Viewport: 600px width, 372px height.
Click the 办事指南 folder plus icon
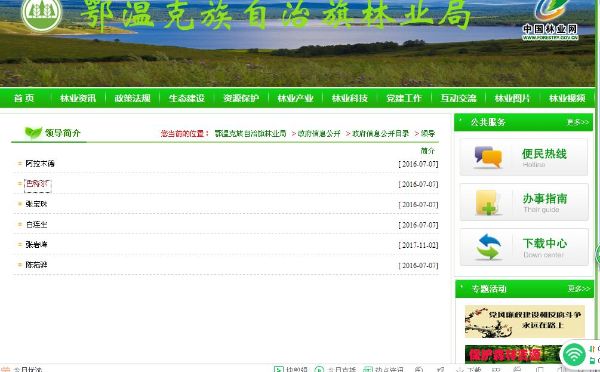point(488,202)
